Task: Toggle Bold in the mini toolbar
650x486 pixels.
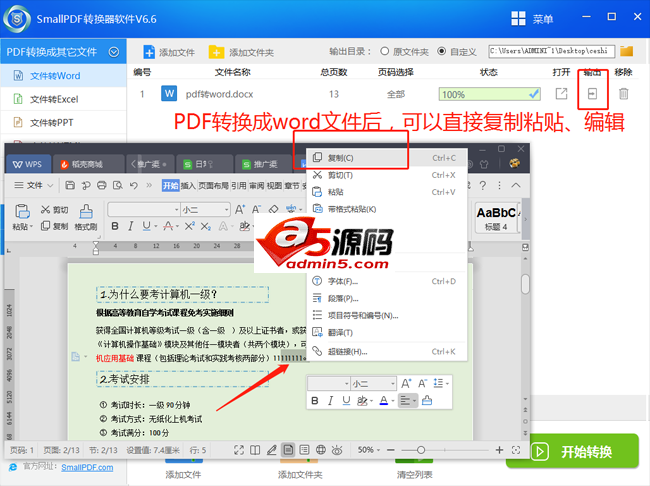Action: (315, 401)
